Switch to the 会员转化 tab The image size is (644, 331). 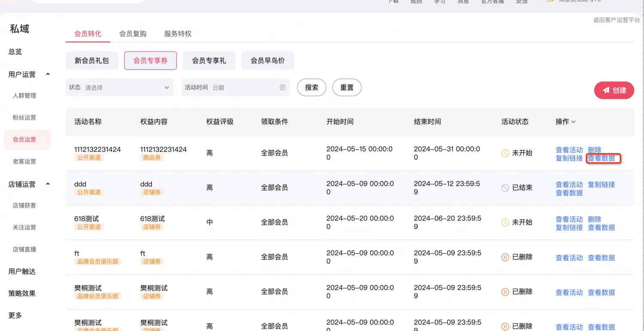point(88,34)
